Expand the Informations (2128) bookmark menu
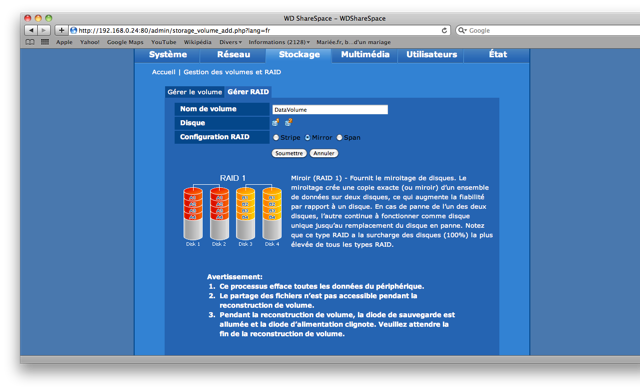The width and height of the screenshot is (640, 391). [x=279, y=42]
